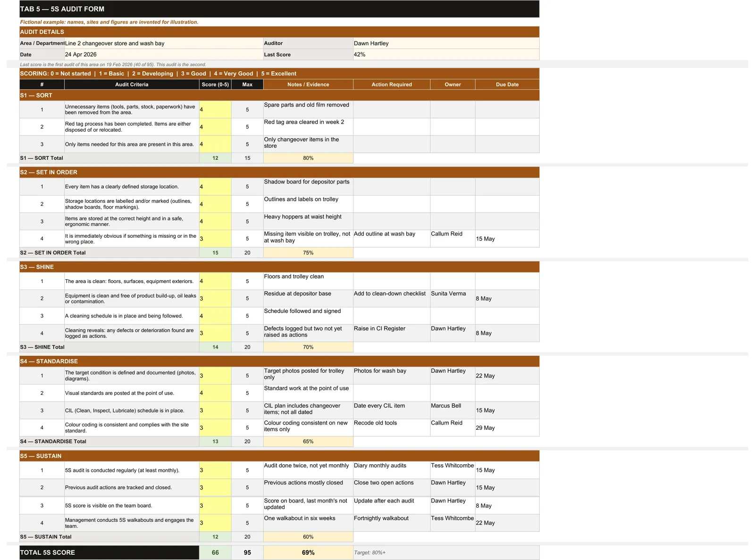Click score cell for 'Unnecessary items' criterion
Viewport: 755px width, 560px height.
click(x=215, y=109)
